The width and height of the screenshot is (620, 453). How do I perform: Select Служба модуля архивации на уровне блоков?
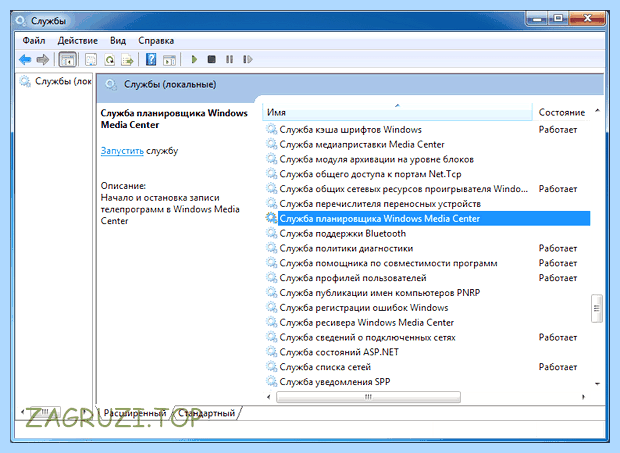pyautogui.click(x=376, y=159)
